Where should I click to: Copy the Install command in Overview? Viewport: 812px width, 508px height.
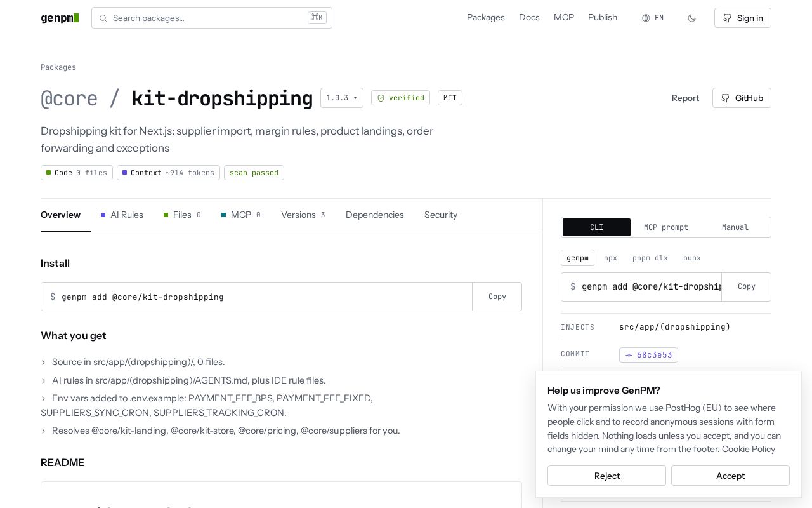pyautogui.click(x=497, y=297)
